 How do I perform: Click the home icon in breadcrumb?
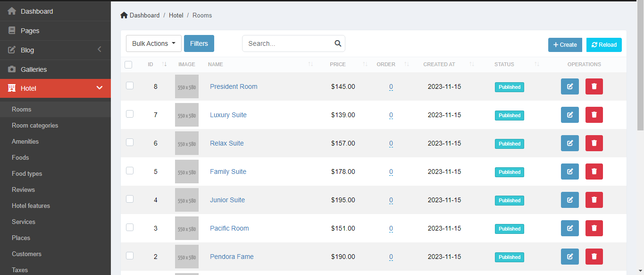[x=124, y=15]
